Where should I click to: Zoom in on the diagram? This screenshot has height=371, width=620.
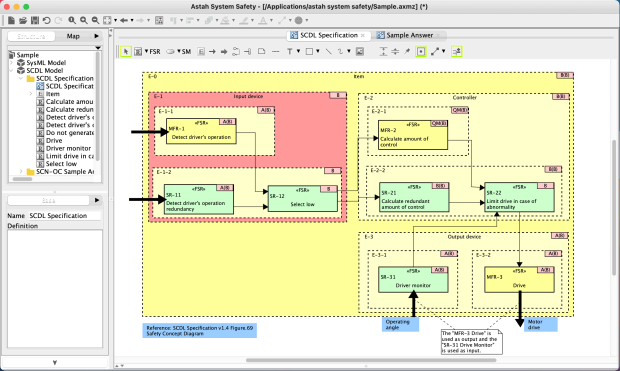click(x=84, y=20)
